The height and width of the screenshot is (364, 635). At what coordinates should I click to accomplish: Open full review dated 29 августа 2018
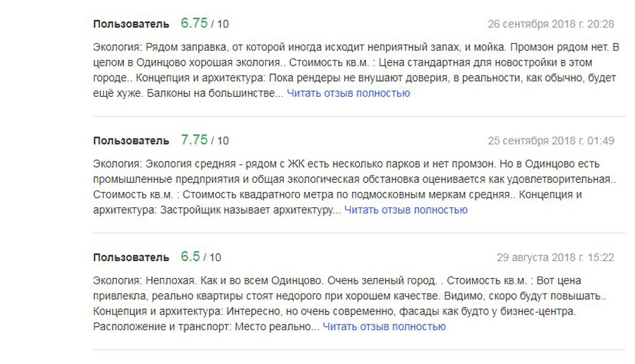point(384,327)
